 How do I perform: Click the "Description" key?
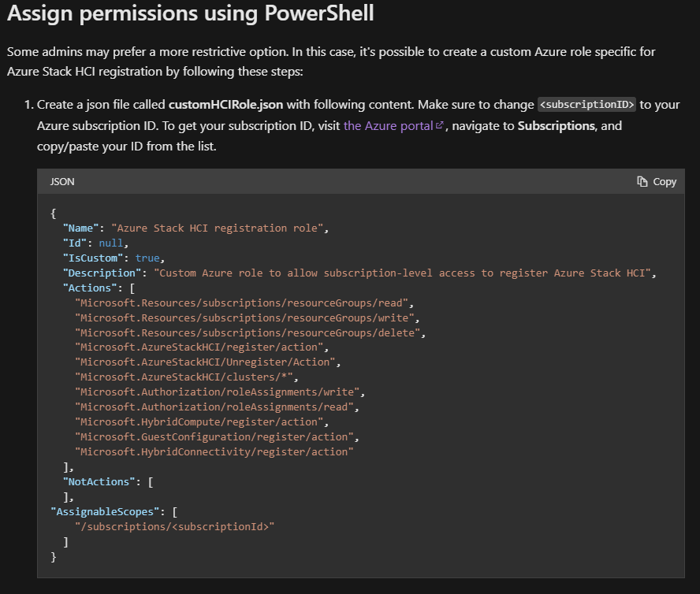pyautogui.click(x=102, y=273)
